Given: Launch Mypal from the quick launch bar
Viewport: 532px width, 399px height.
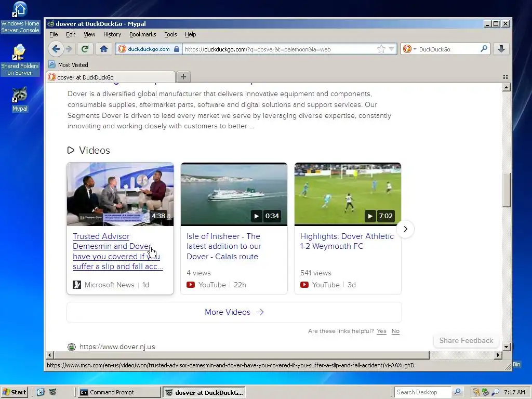Looking at the screenshot, I should click(52, 392).
